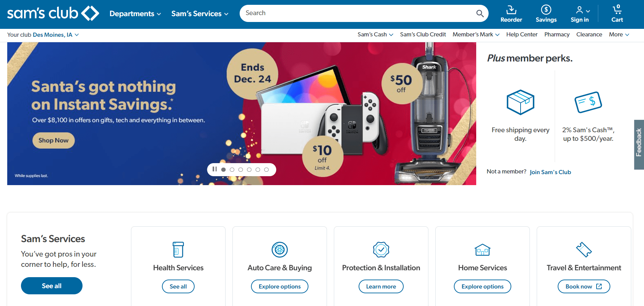Expand the Departments dropdown
This screenshot has height=306, width=644.
pyautogui.click(x=135, y=14)
